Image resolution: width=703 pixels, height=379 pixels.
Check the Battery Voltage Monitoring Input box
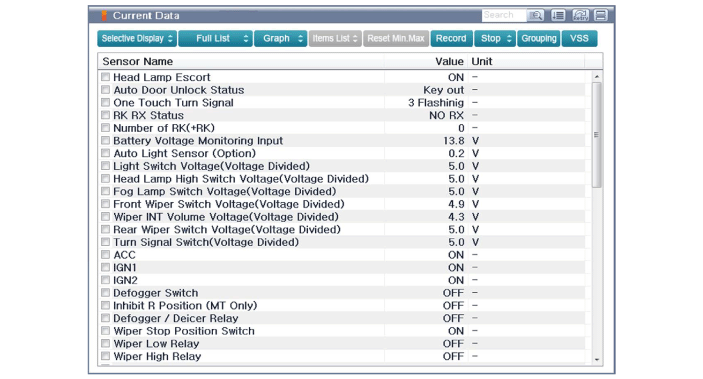click(x=105, y=140)
